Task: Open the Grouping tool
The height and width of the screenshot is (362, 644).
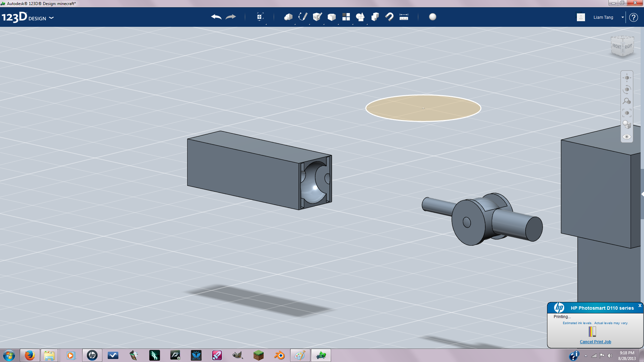Action: [x=360, y=17]
